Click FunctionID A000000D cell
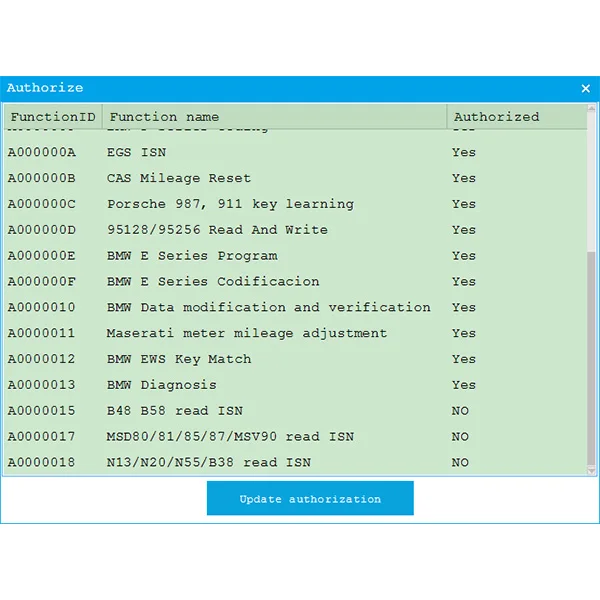Screen dimensions: 600x600 click(x=42, y=230)
